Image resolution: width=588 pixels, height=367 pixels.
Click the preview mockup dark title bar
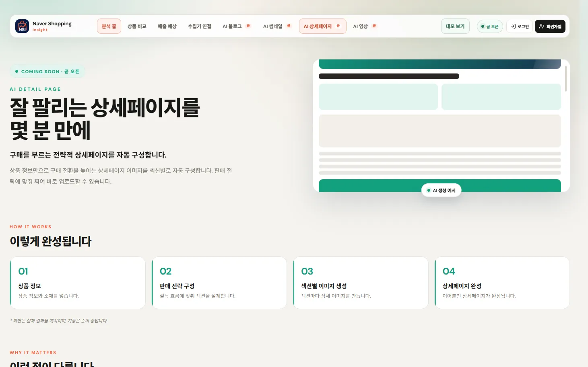(389, 76)
